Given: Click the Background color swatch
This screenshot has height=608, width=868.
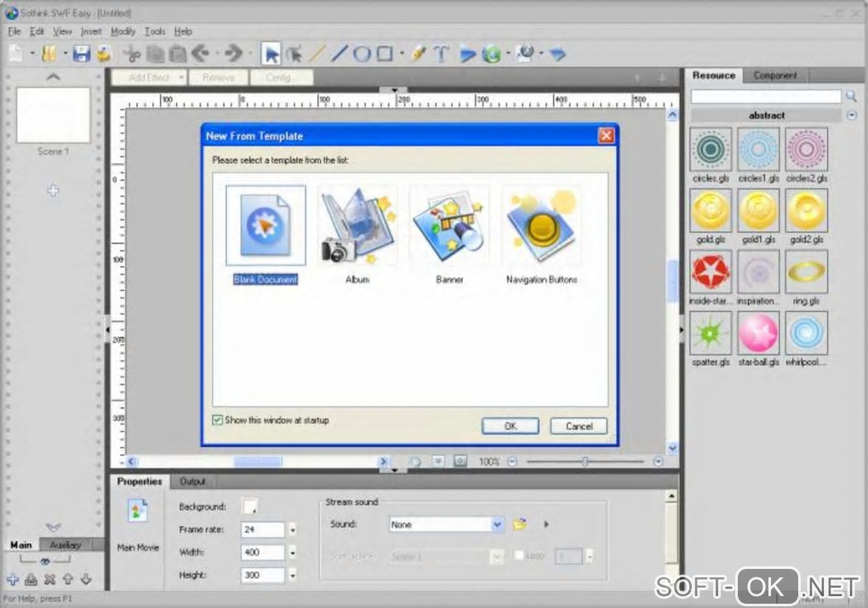Looking at the screenshot, I should [250, 506].
